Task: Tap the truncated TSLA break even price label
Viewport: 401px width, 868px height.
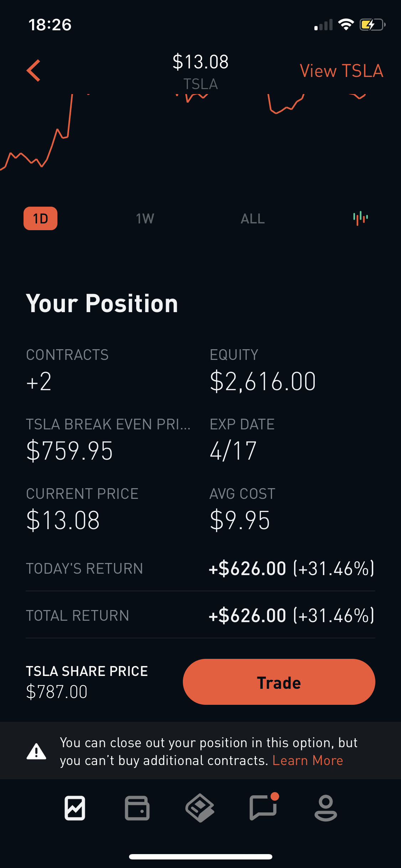Action: (108, 424)
